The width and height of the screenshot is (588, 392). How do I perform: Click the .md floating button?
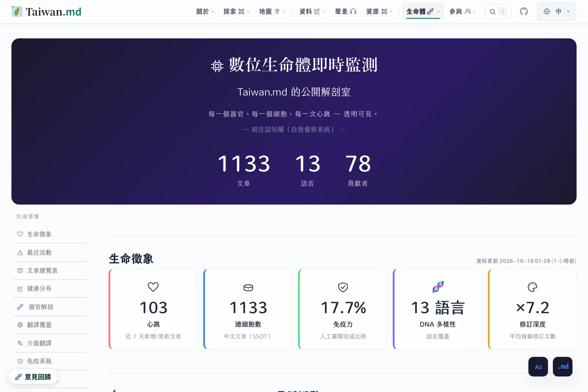point(563,367)
